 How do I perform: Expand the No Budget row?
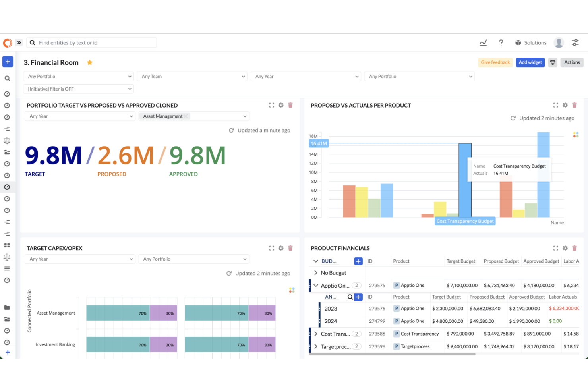316,273
